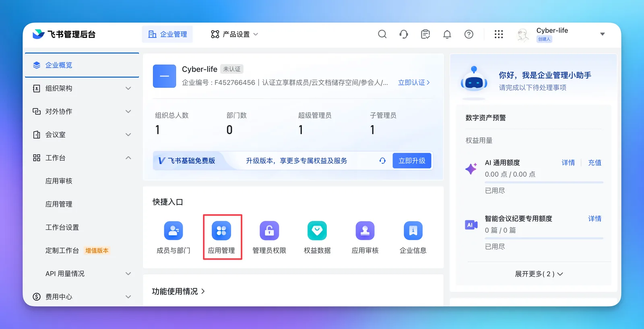
Task: Click the 超级管理员 count
Action: pyautogui.click(x=301, y=130)
